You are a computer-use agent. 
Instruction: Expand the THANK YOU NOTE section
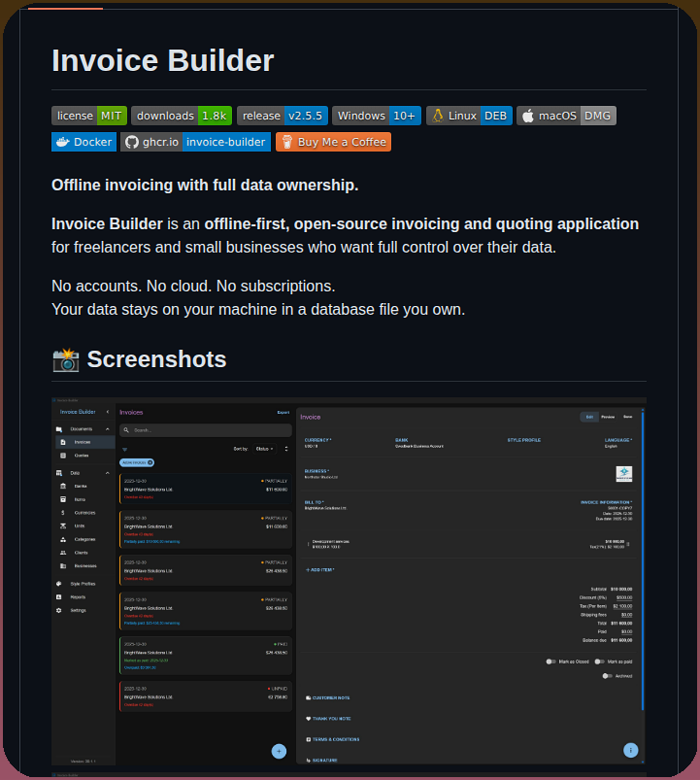[x=328, y=719]
